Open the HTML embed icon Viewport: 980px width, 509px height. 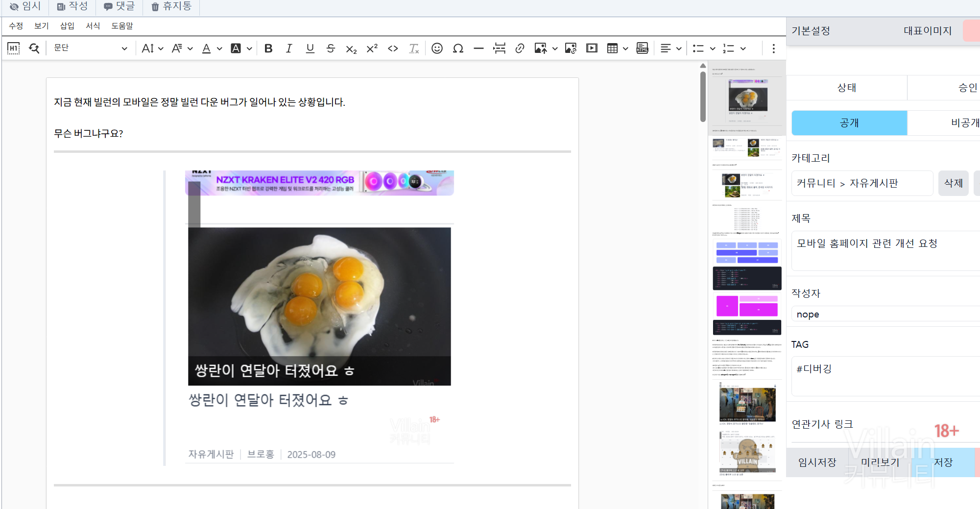pyautogui.click(x=642, y=48)
